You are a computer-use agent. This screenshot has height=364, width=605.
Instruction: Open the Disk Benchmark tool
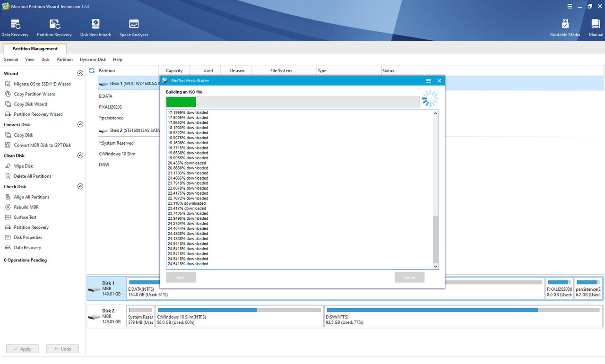tap(95, 28)
